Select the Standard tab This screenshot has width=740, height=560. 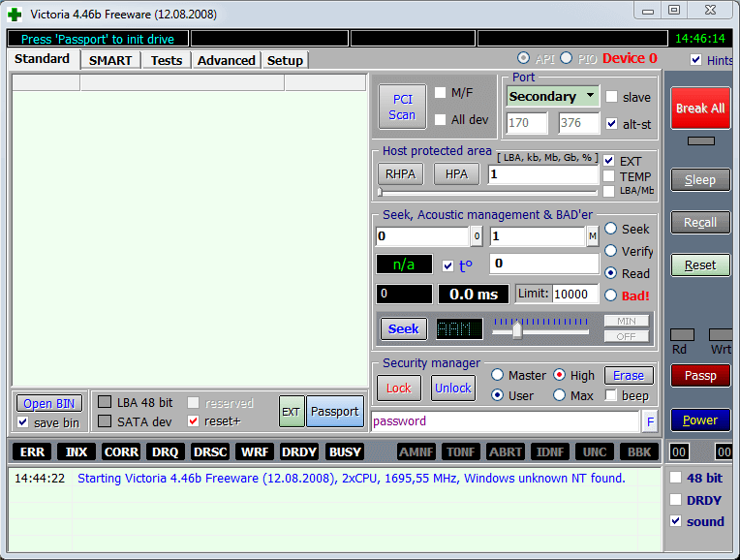tap(42, 59)
